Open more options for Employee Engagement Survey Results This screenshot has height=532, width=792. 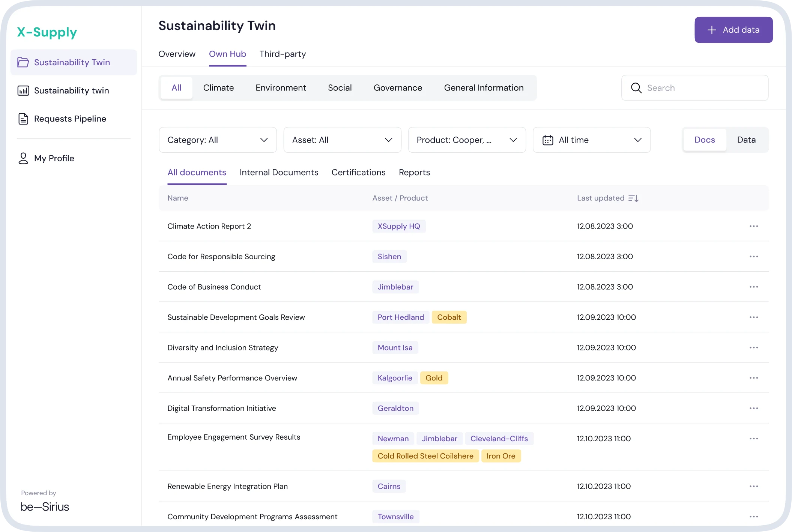(x=754, y=439)
